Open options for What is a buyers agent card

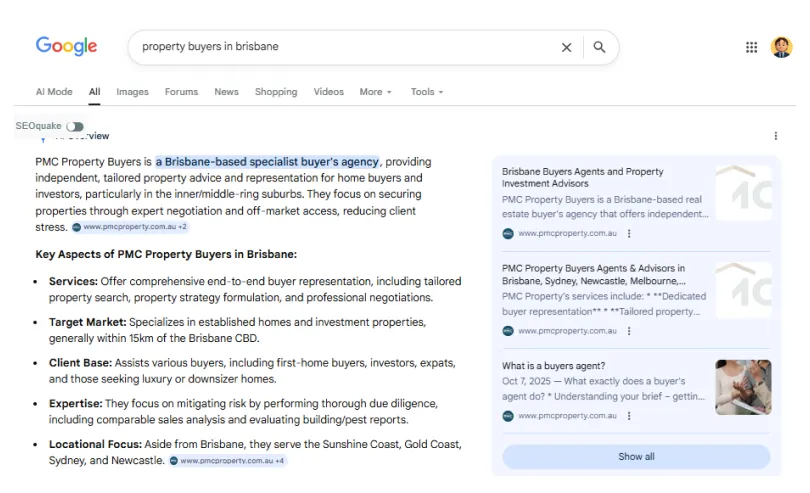[629, 415]
